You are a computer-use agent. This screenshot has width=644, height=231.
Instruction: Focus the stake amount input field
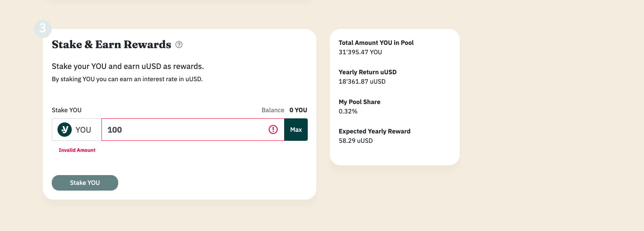point(183,130)
